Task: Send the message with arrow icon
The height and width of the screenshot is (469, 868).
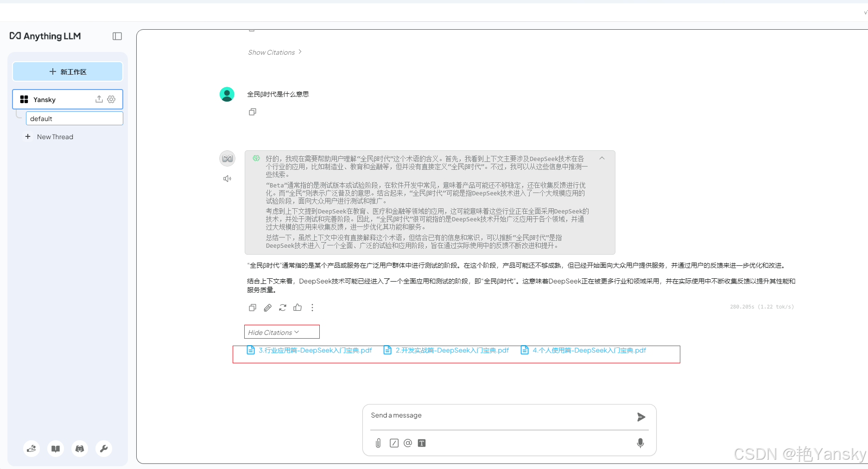Action: (x=641, y=417)
